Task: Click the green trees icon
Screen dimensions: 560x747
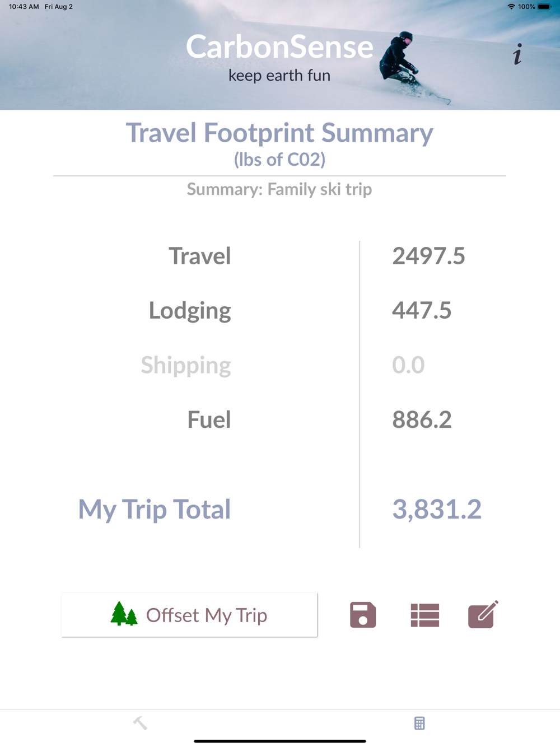Action: coord(124,614)
